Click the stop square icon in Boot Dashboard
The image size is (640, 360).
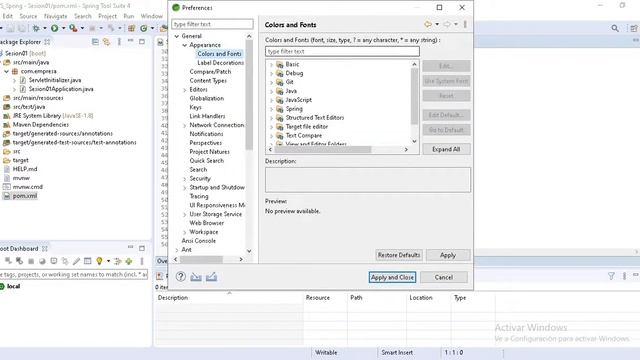(x=31, y=261)
